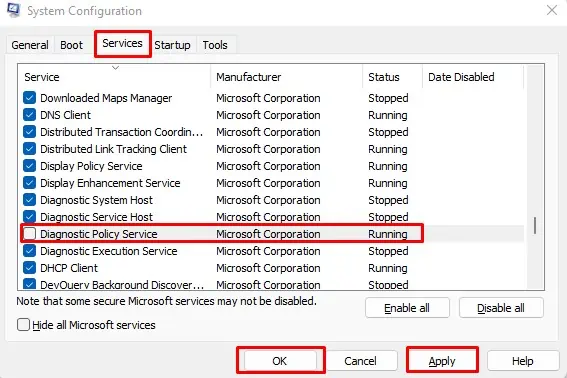Image resolution: width=567 pixels, height=378 pixels.
Task: Sort by the Status column header
Action: [x=392, y=77]
